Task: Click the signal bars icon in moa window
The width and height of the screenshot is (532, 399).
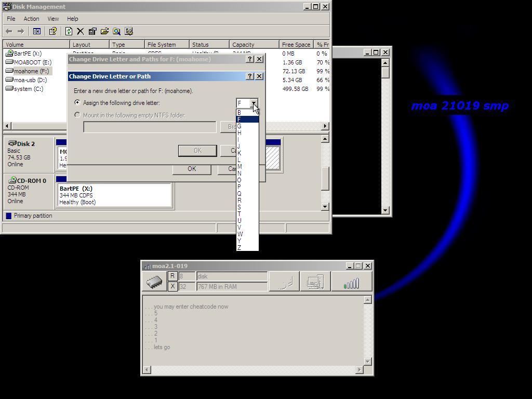Action: 352,282
